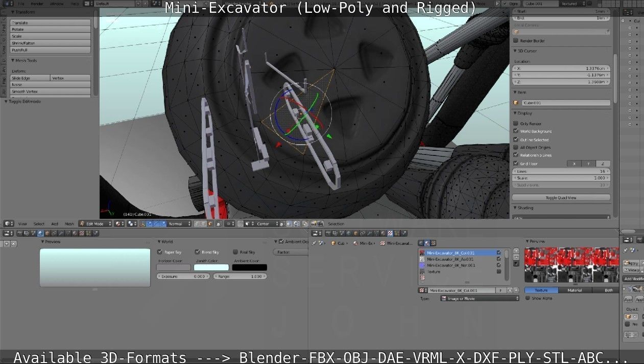The width and height of the screenshot is (644, 364).
Task: Collapse Shading panel
Action: tap(515, 208)
